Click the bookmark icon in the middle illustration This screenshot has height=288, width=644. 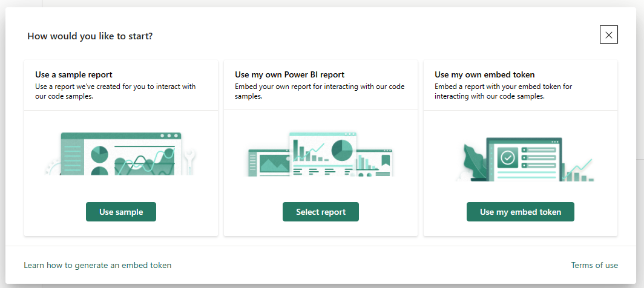[x=385, y=160]
